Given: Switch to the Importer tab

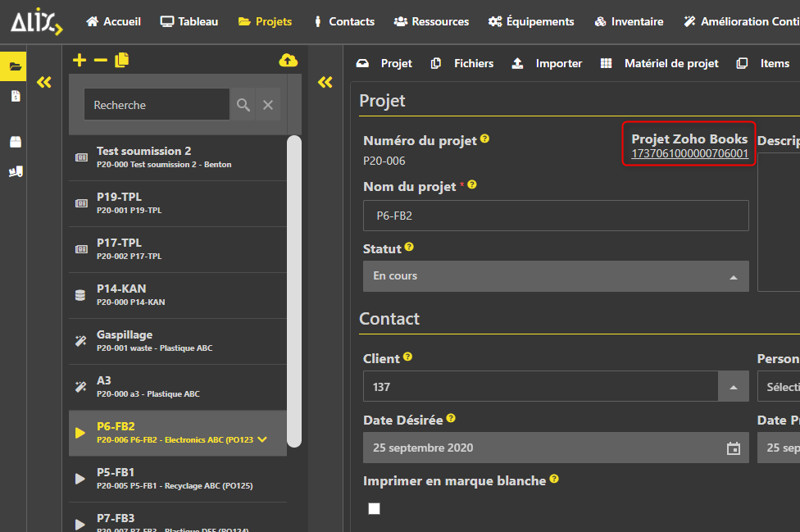Looking at the screenshot, I should click(x=547, y=63).
